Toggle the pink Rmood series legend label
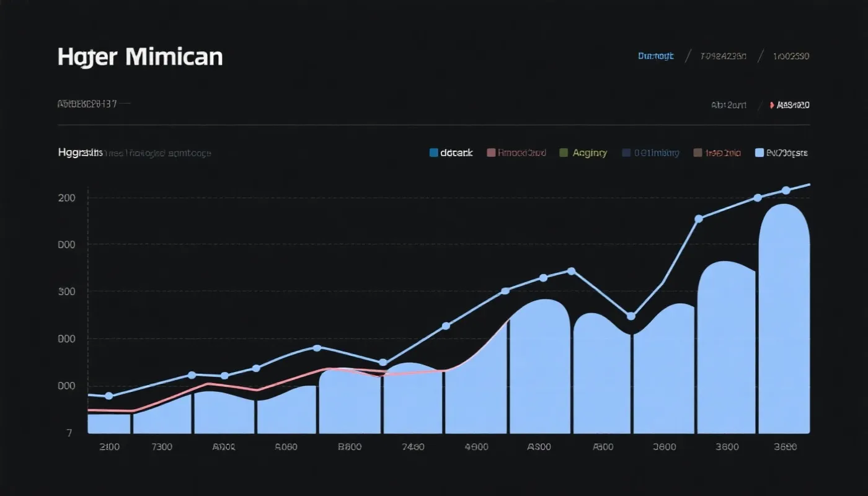This screenshot has width=868, height=496. click(x=522, y=153)
